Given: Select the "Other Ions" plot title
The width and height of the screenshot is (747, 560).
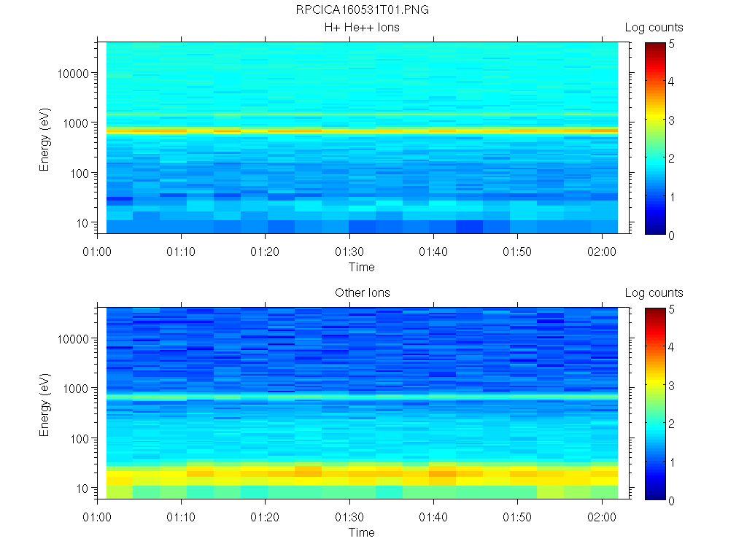Looking at the screenshot, I should pyautogui.click(x=363, y=293).
